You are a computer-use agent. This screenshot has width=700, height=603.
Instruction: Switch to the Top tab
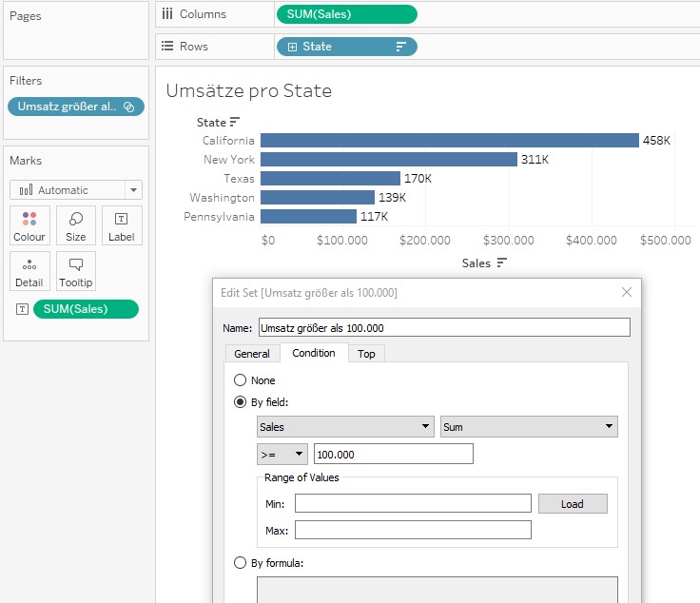366,354
